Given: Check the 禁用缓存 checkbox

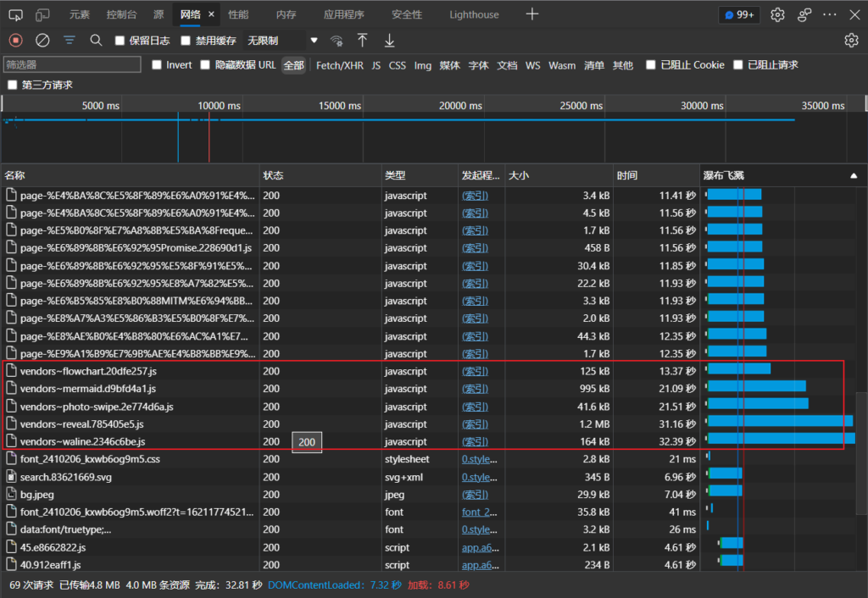Looking at the screenshot, I should 186,41.
